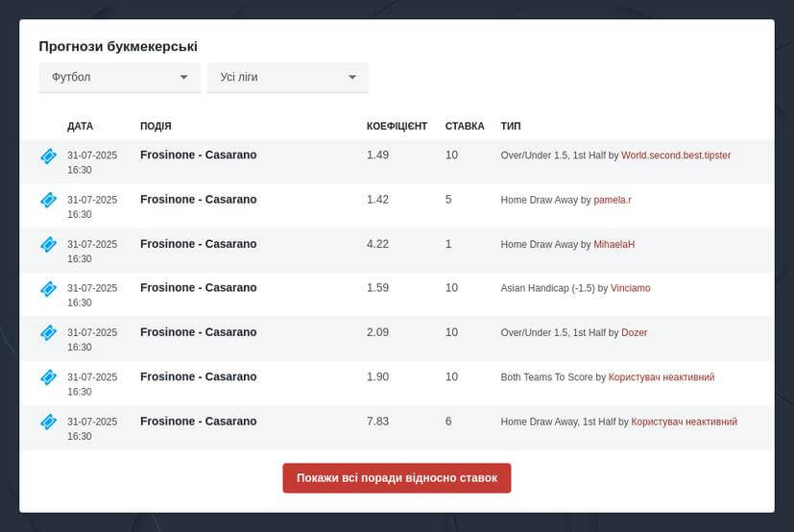Open Frosinone - Casarano event with coefficient 7.83
The height and width of the screenshot is (532, 794).
point(199,422)
